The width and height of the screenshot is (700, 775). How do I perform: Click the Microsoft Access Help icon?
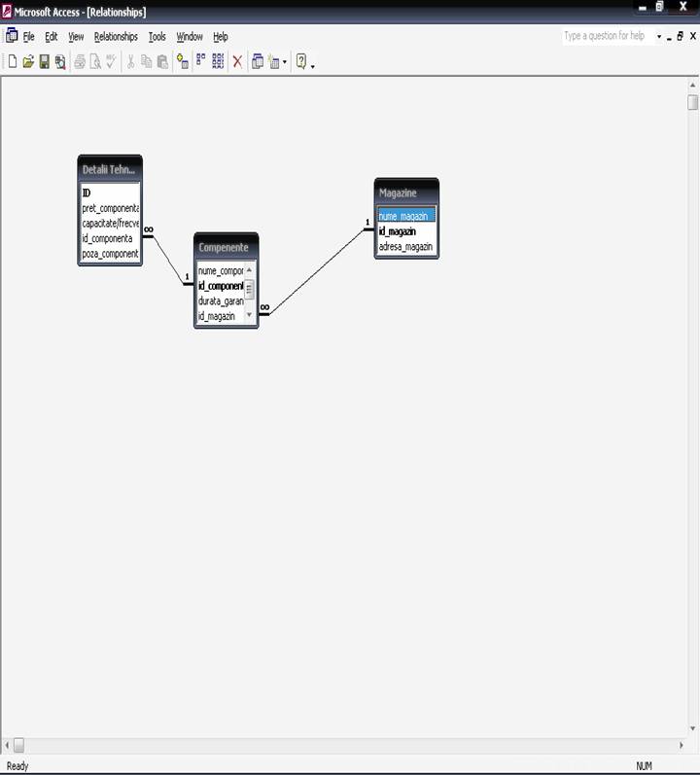click(301, 61)
